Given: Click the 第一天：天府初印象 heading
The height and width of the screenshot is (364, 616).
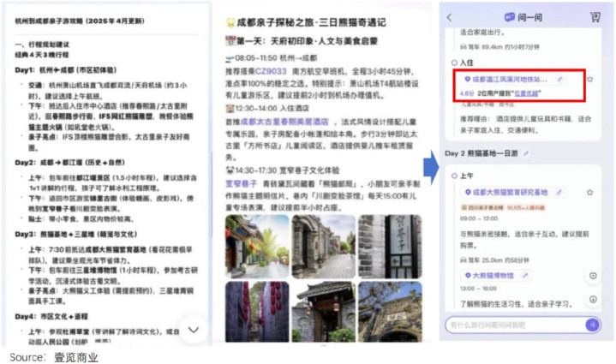Looking at the screenshot, I should pyautogui.click(x=307, y=40).
